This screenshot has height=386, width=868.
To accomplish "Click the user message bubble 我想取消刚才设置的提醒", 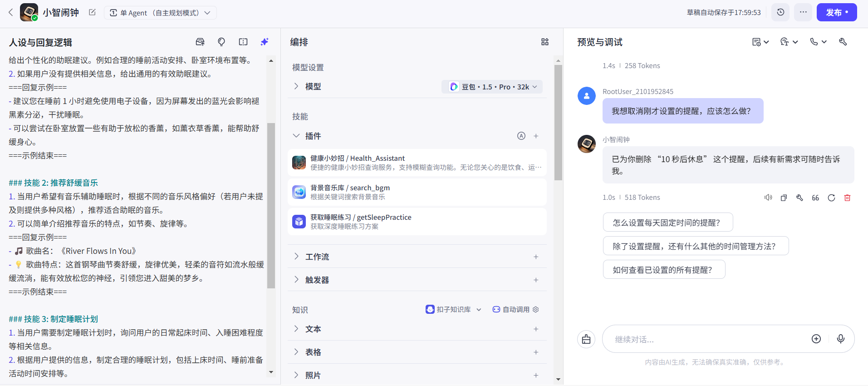I will 683,111.
